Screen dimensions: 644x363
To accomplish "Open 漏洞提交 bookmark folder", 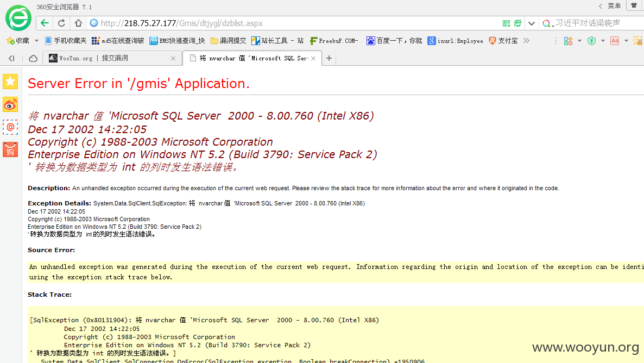I will (228, 41).
